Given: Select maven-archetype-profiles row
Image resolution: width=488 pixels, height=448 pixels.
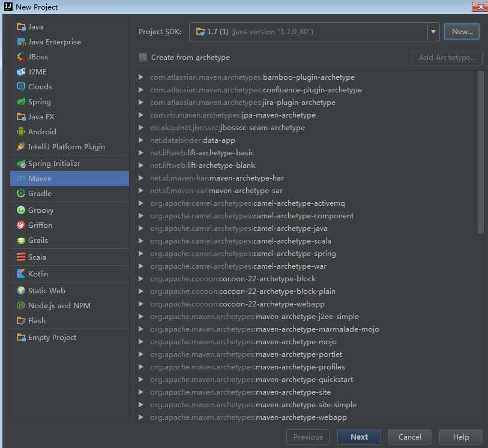Looking at the screenshot, I should click(x=307, y=367).
